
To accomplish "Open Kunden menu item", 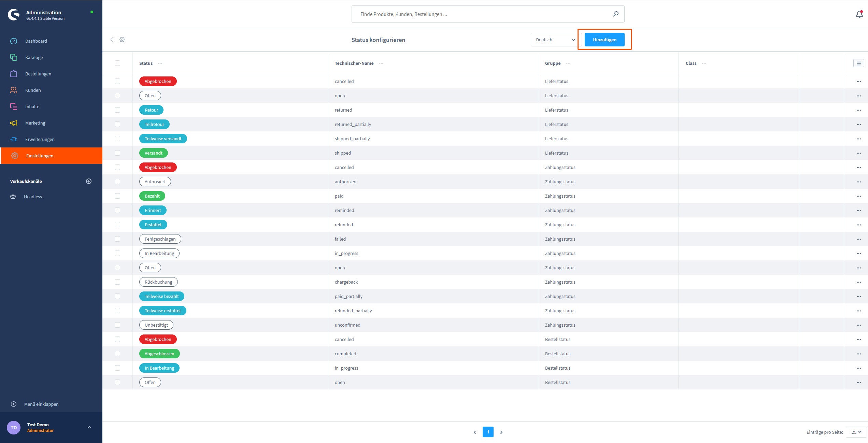I will (x=33, y=90).
